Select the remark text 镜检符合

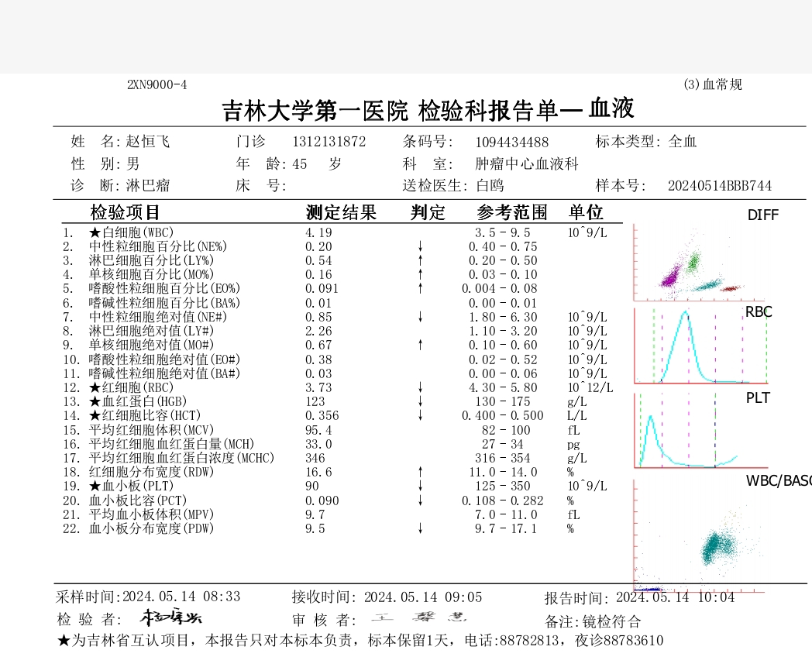612,621
